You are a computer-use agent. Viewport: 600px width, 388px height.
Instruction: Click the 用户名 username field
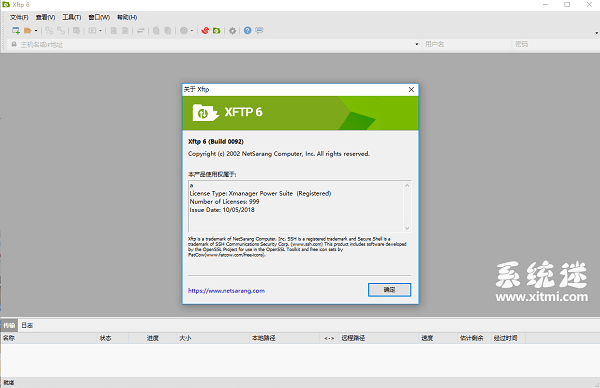[466, 44]
